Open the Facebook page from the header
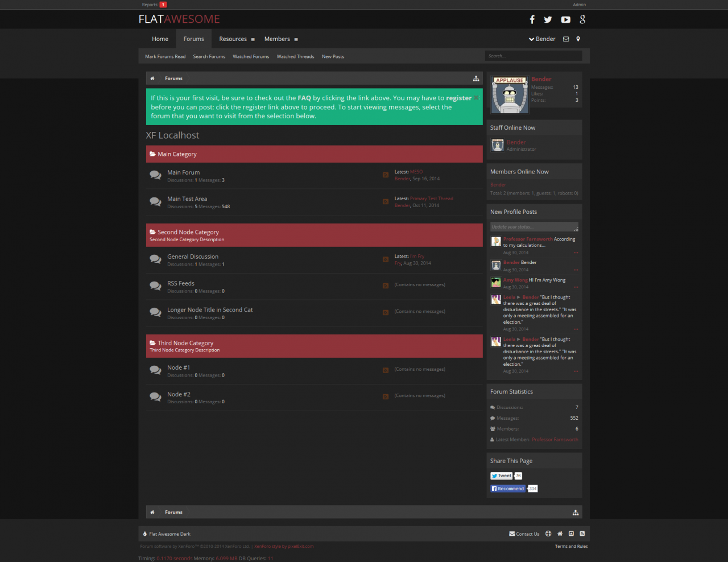 pos(532,19)
